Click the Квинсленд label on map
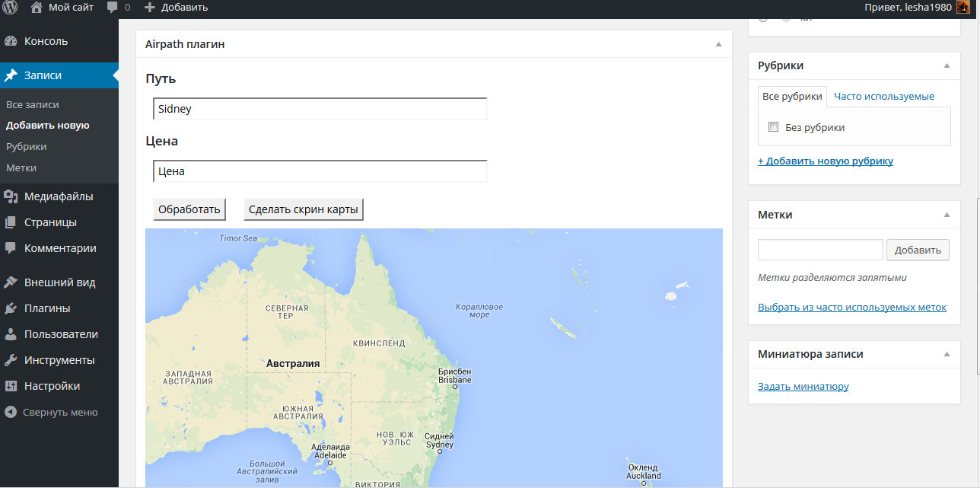 (378, 343)
